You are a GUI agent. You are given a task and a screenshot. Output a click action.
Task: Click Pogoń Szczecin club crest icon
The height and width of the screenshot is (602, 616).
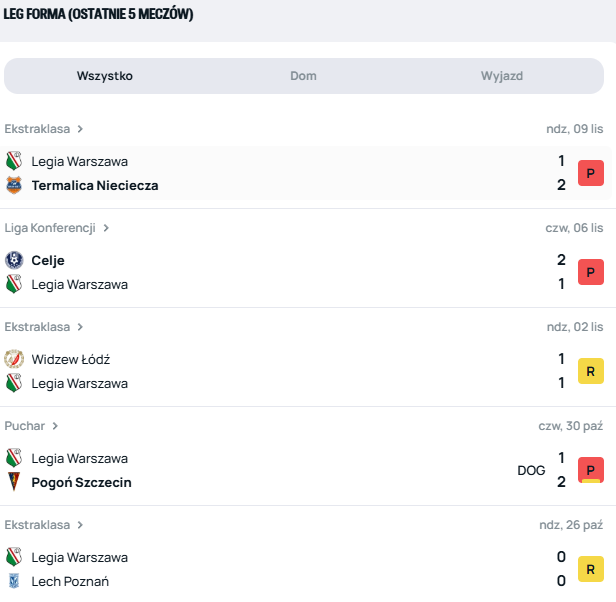coord(14,482)
